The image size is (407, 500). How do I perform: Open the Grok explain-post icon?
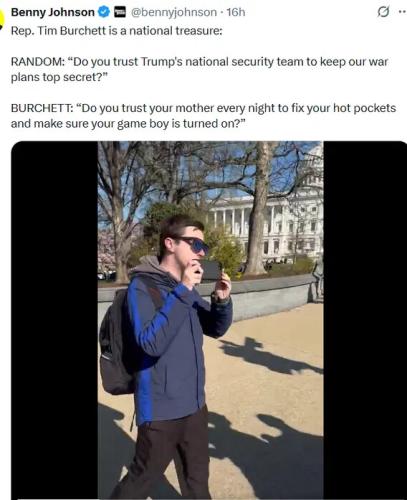click(383, 12)
